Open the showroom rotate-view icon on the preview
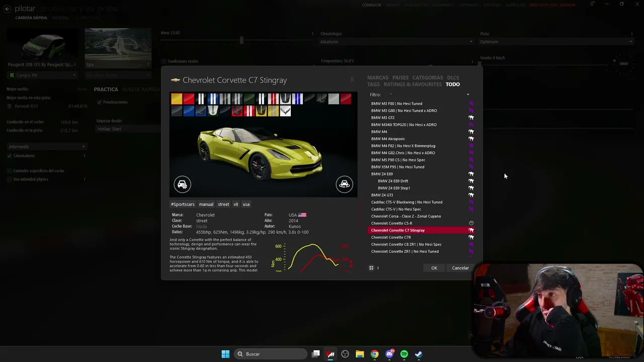The height and width of the screenshot is (362, 644). point(345,184)
